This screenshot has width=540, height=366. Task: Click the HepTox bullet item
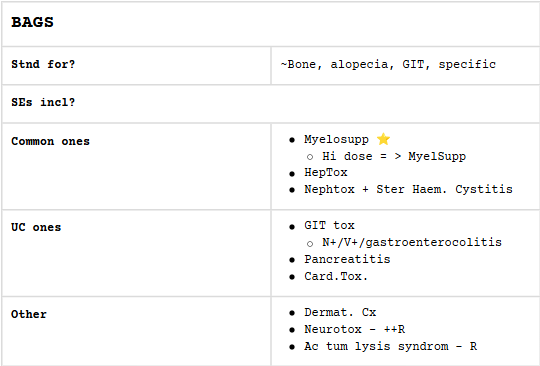326,172
